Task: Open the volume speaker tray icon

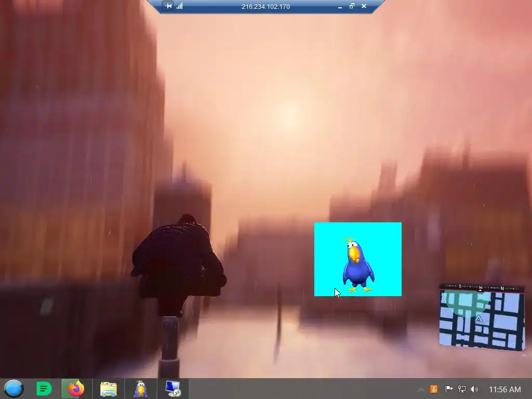Action: pyautogui.click(x=474, y=389)
